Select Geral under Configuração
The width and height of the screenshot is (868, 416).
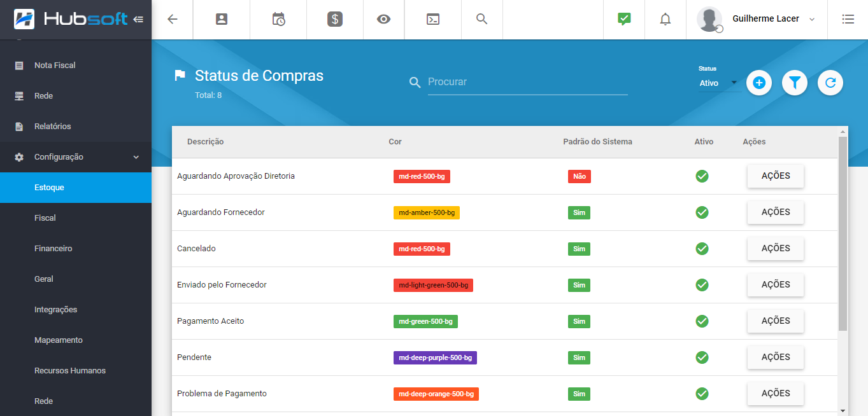tap(76, 279)
